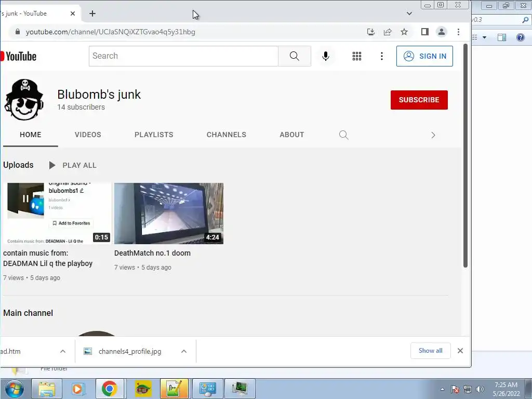Click the site lock icon
Screen dimensions: 532x399
18,32
